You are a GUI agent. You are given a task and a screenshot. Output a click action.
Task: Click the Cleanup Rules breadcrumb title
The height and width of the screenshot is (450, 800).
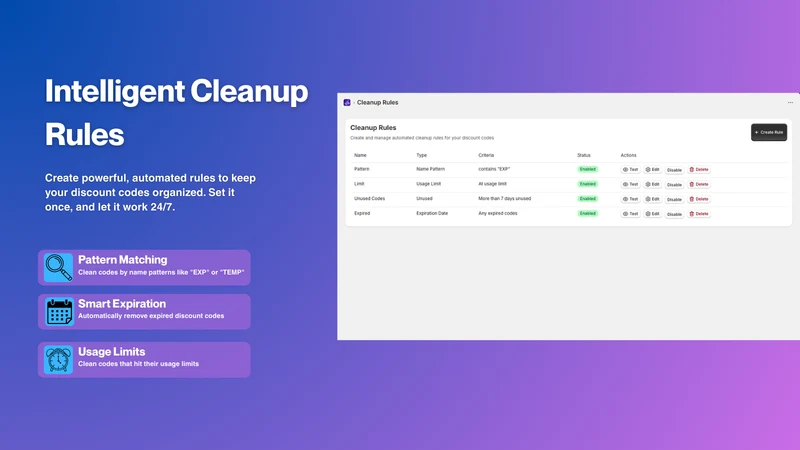(378, 103)
